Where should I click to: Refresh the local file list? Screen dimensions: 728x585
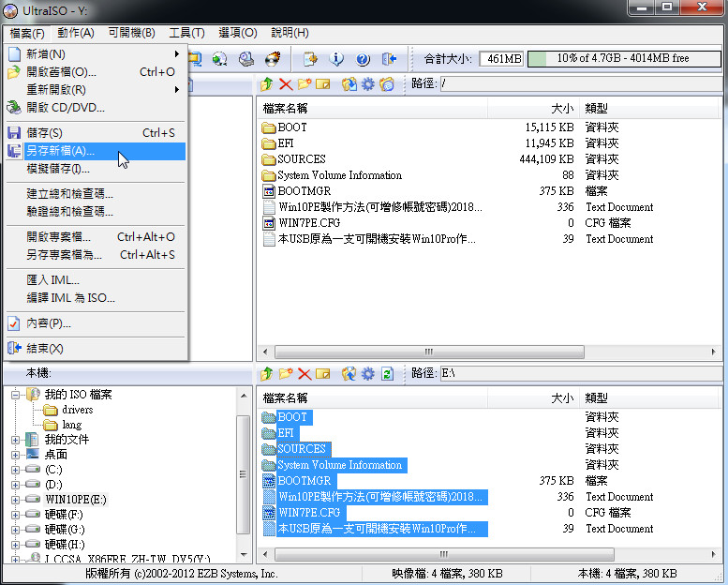point(387,373)
